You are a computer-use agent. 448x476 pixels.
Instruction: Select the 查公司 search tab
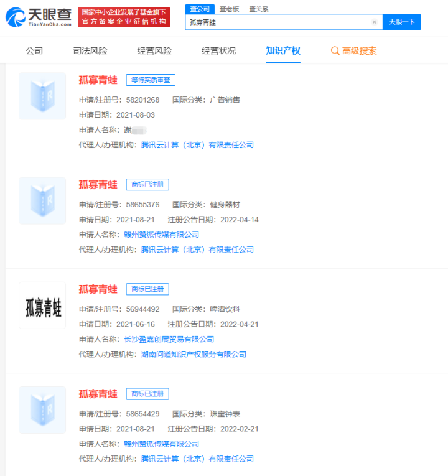200,9
